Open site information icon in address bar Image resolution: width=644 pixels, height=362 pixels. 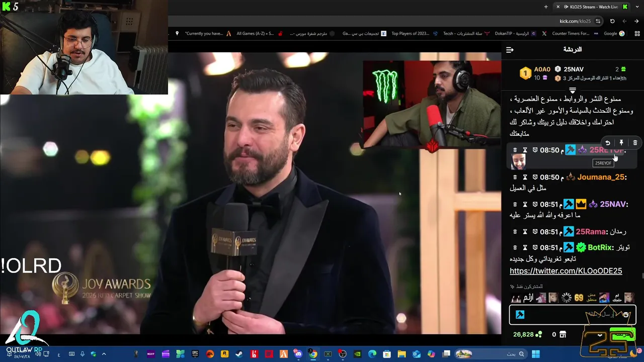tap(598, 21)
